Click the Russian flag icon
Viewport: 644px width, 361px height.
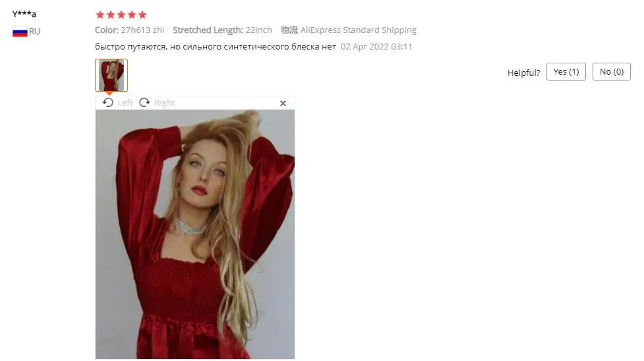coord(20,32)
